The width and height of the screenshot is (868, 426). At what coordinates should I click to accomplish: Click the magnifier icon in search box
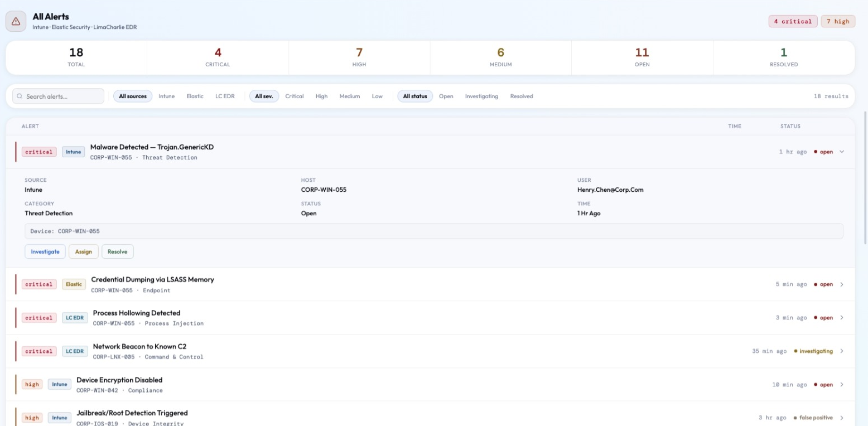pyautogui.click(x=20, y=96)
